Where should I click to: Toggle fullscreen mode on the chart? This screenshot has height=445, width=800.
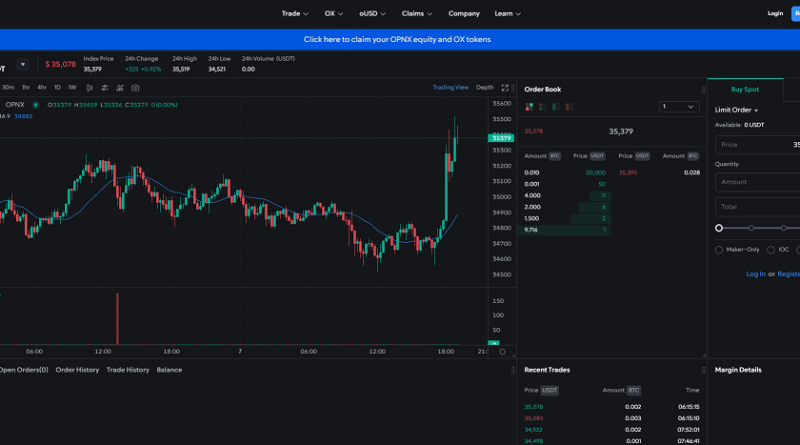[x=505, y=88]
